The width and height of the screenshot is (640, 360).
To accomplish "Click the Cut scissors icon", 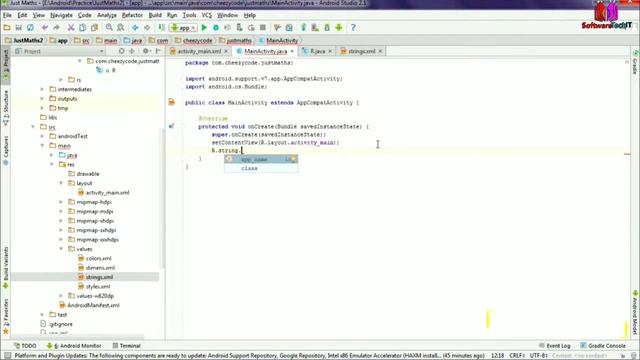I will (x=71, y=28).
